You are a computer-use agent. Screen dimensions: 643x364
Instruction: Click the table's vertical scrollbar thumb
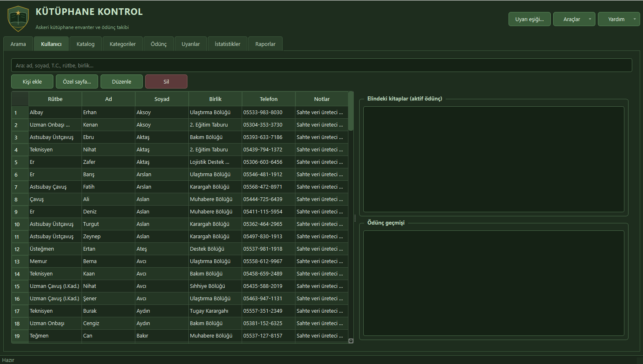(x=351, y=111)
